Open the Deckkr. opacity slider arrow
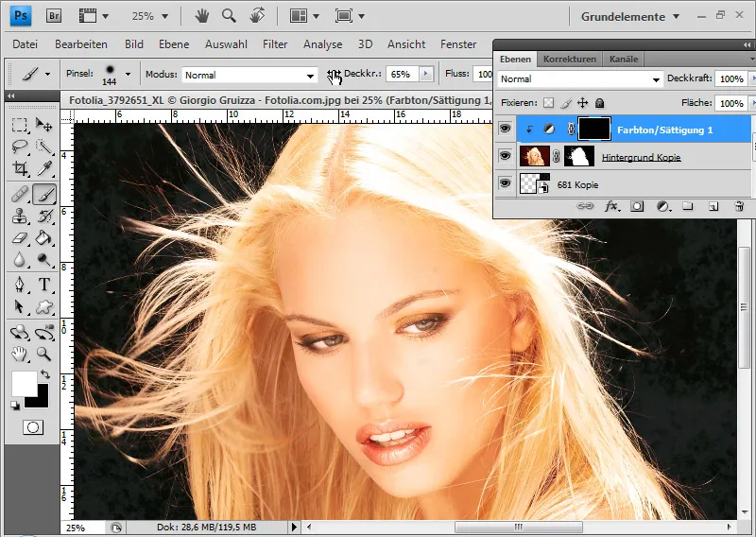756x537 pixels. pos(426,74)
